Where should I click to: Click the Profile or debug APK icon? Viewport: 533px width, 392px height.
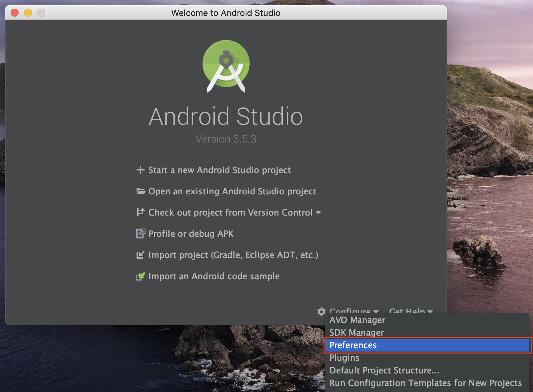[x=141, y=233]
